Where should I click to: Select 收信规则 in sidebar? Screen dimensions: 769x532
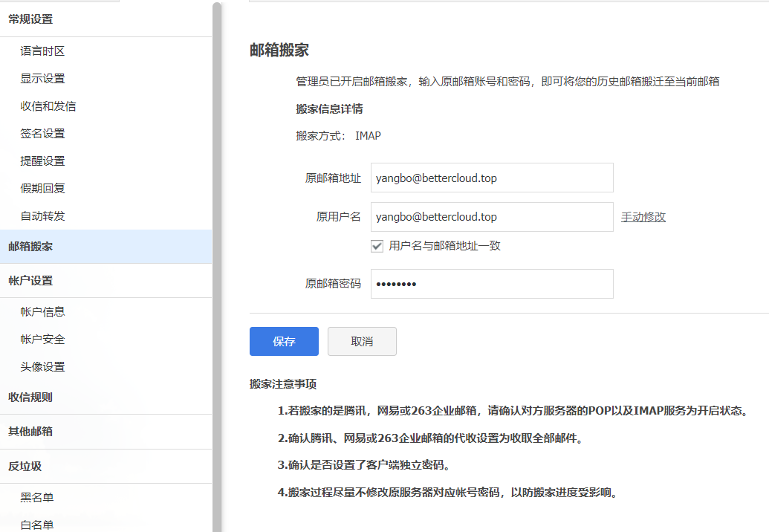coord(30,397)
